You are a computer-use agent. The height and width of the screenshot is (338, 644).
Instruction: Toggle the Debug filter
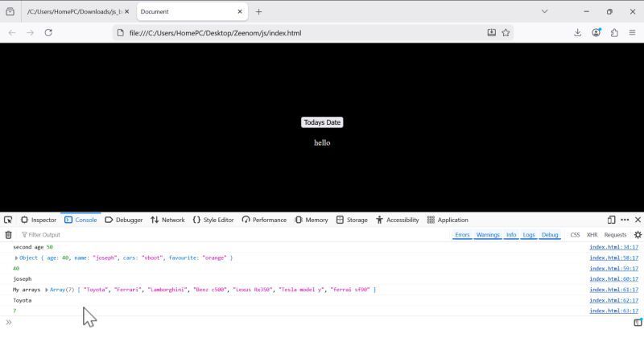coord(550,235)
